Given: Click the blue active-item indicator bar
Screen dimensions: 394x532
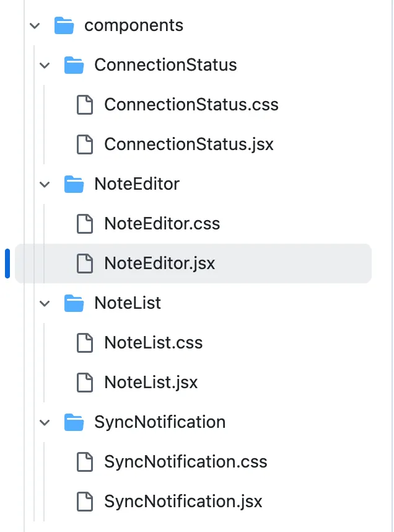Looking at the screenshot, I should coord(7,263).
